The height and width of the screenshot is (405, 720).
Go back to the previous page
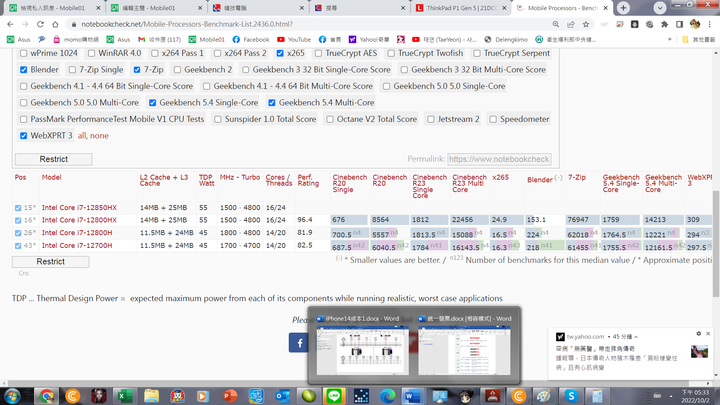click(11, 24)
